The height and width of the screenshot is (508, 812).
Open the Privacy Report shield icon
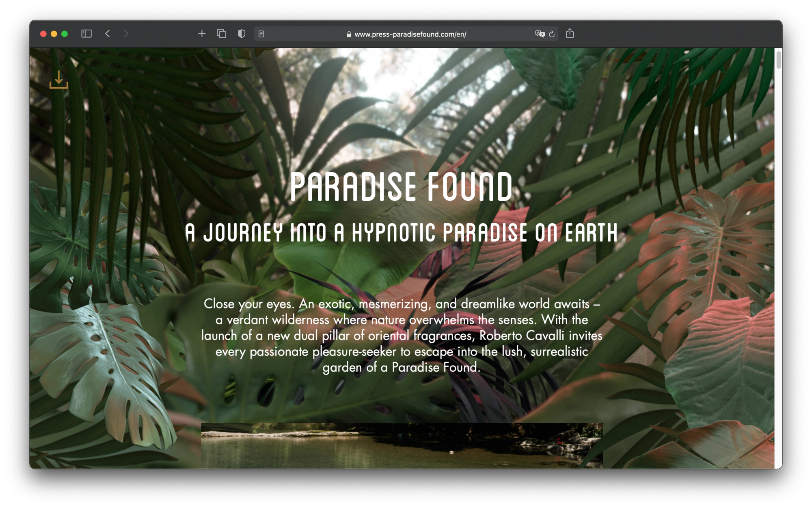(x=242, y=34)
